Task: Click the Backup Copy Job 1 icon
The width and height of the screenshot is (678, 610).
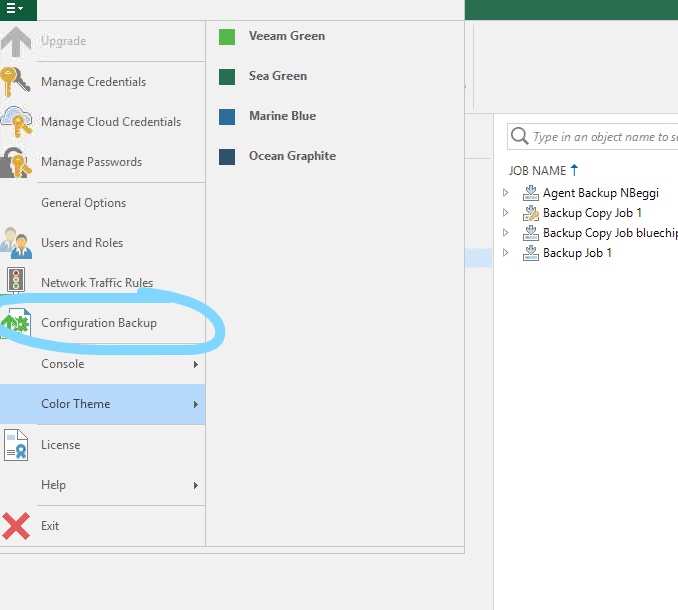Action: click(x=531, y=213)
